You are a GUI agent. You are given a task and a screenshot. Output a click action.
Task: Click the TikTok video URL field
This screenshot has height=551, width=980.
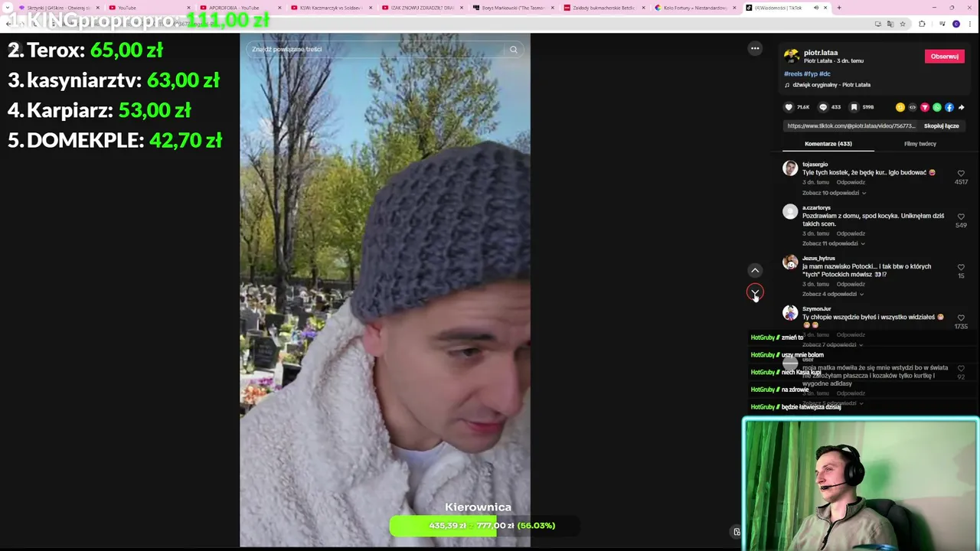[851, 126]
